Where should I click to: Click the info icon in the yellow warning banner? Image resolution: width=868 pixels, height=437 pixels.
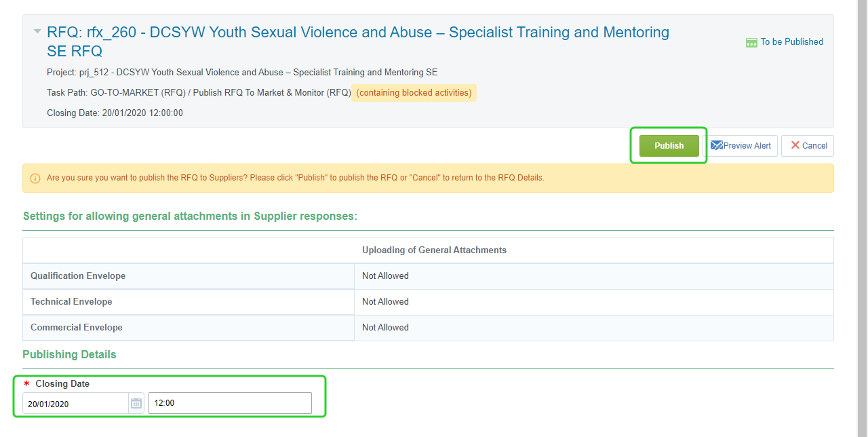click(x=35, y=178)
